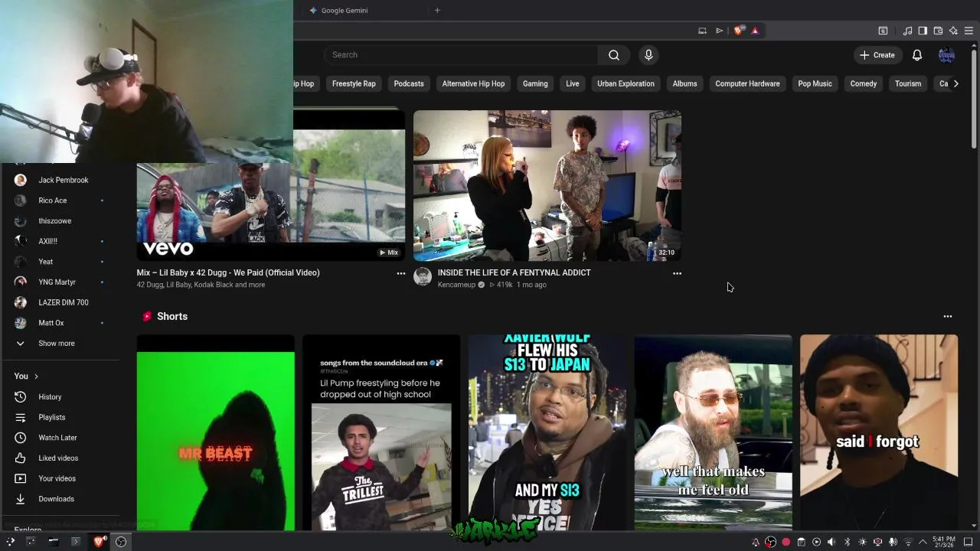
Task: Click the Create button
Action: [x=877, y=55]
